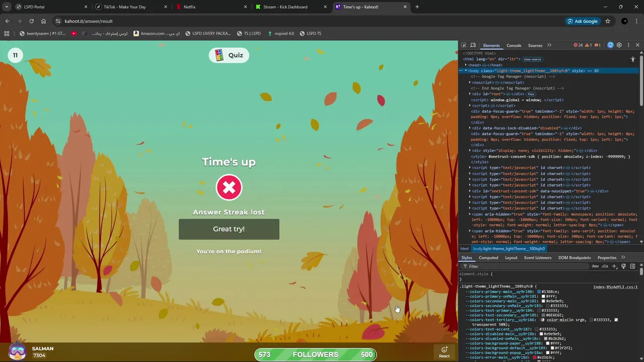Toggle the device toolbar emulation icon
644x362 pixels.
[x=473, y=45]
